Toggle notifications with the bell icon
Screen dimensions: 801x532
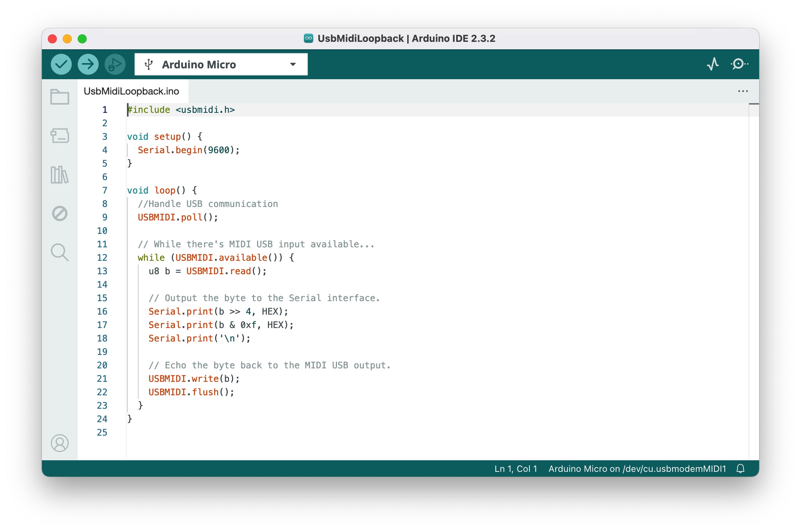740,469
